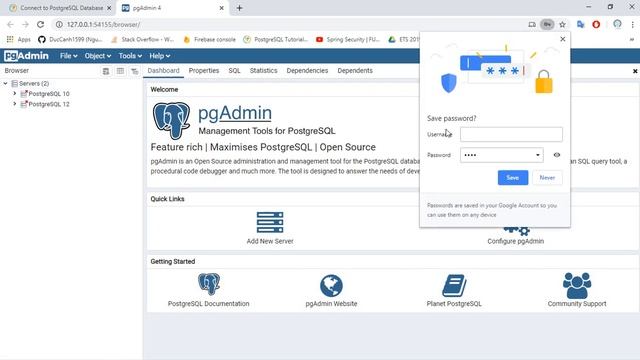
Task: Open the Firebase console bookmark
Action: point(209,39)
